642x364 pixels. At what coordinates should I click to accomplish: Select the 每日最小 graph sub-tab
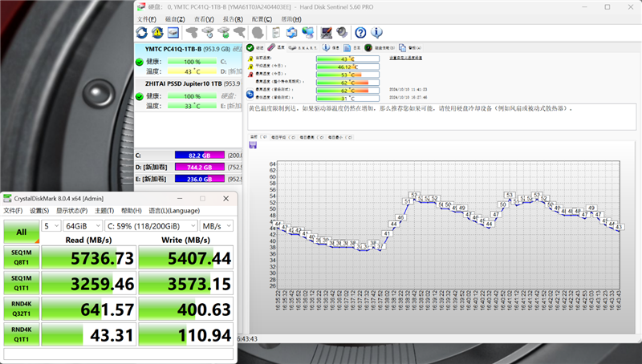pyautogui.click(x=339, y=137)
